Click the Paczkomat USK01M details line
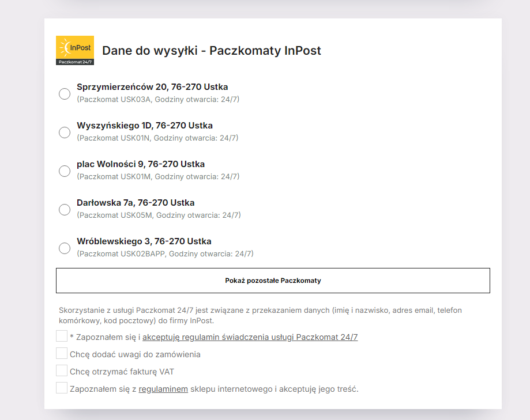 [x=158, y=176]
